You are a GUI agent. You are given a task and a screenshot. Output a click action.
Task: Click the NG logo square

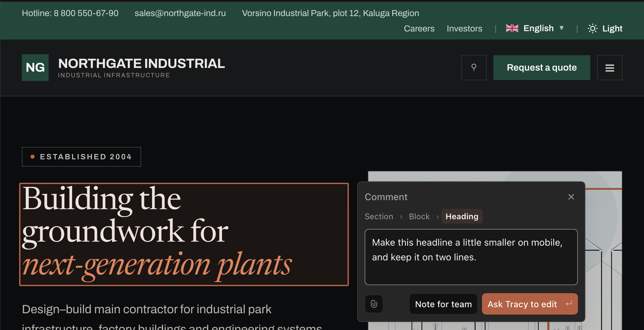pyautogui.click(x=35, y=67)
